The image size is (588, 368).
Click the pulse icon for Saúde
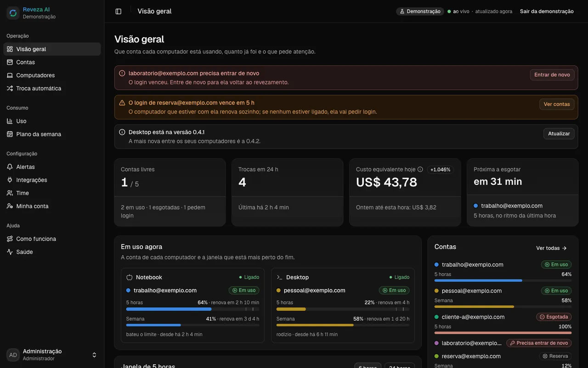point(10,252)
